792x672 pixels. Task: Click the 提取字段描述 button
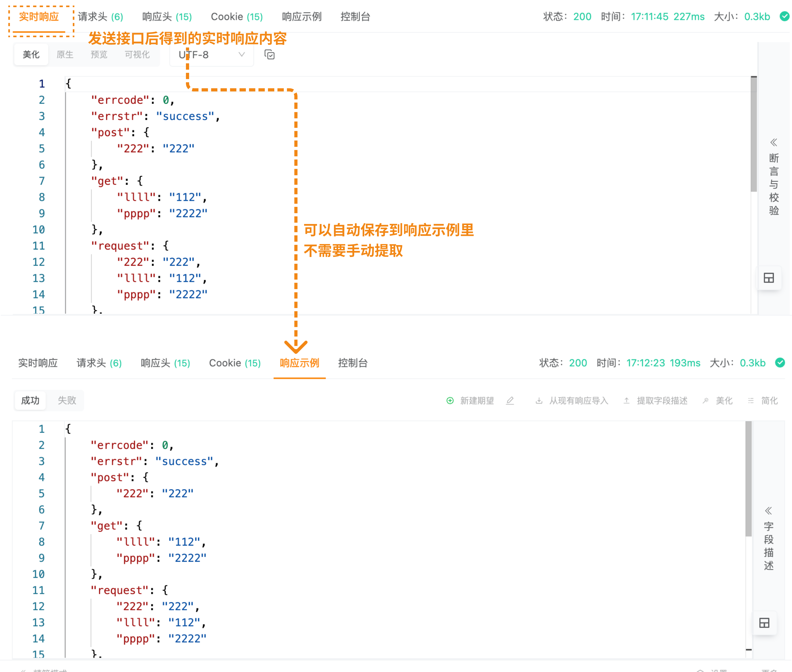coord(655,401)
